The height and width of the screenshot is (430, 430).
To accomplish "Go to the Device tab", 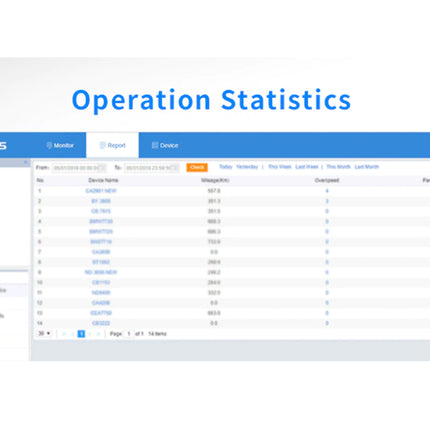I will (165, 145).
